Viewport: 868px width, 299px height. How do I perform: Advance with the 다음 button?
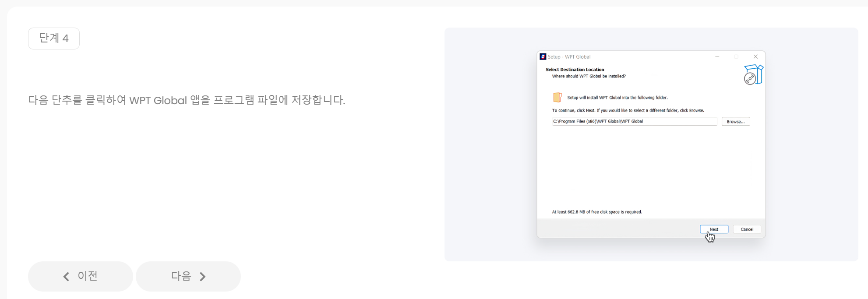pyautogui.click(x=188, y=276)
